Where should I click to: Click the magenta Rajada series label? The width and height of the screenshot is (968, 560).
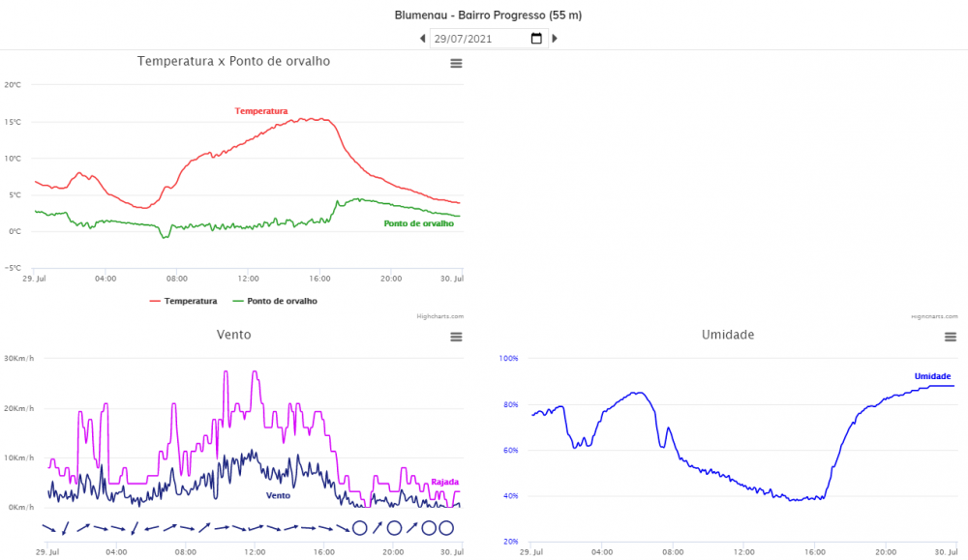444,482
